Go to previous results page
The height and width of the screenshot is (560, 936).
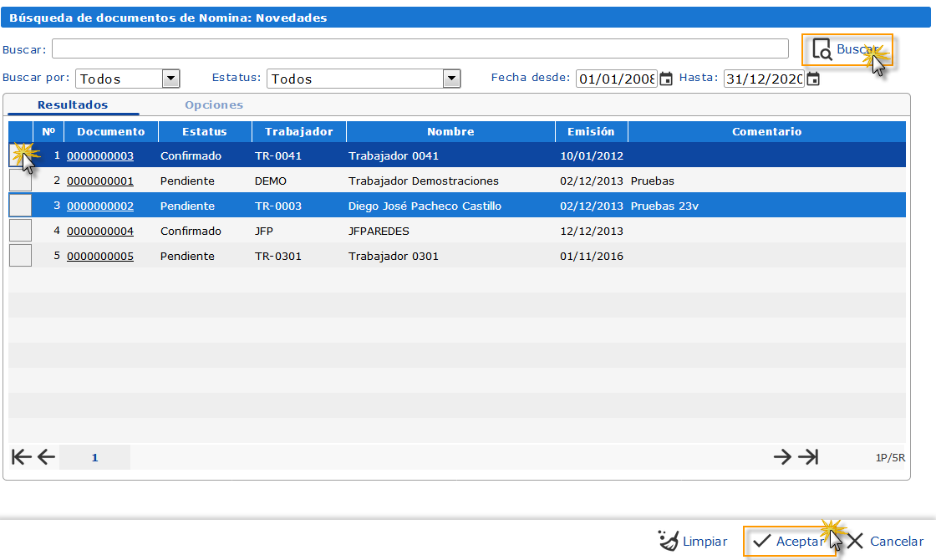click(46, 456)
